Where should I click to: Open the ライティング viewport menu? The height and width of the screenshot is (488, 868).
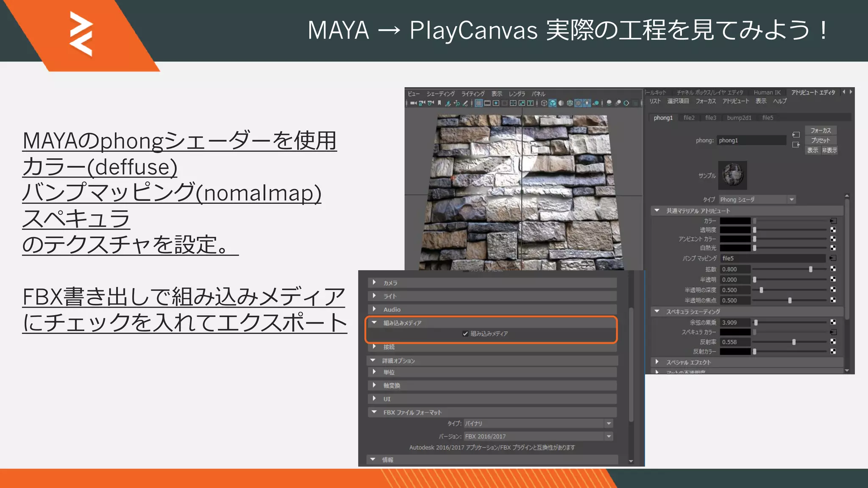click(473, 94)
